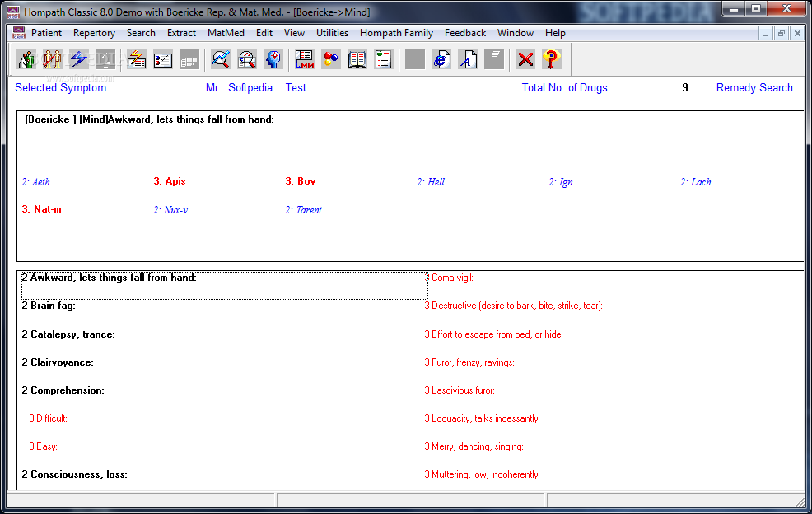The image size is (812, 514).
Task: Open the Feedback menu
Action: [x=465, y=33]
